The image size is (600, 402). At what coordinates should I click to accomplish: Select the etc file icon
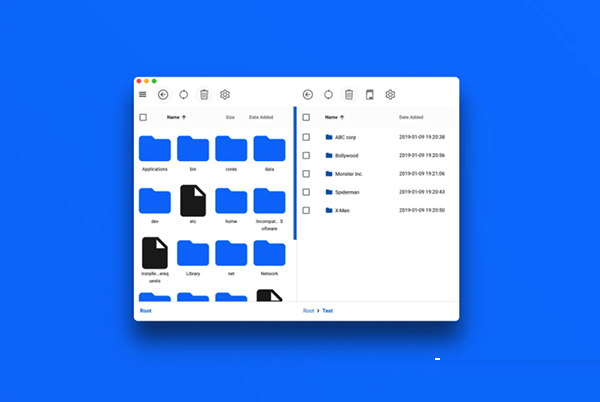coord(193,201)
